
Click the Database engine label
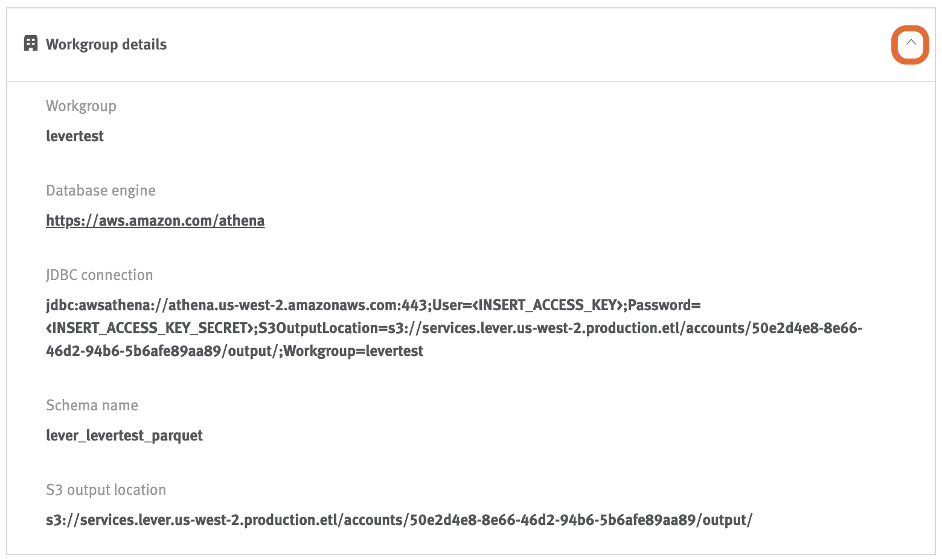pos(100,190)
